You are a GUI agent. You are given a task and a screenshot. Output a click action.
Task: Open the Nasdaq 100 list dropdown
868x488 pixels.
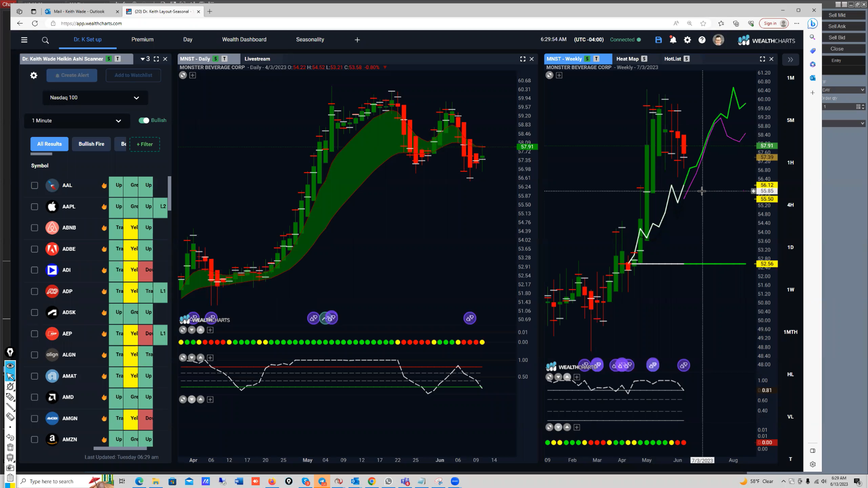click(x=95, y=98)
